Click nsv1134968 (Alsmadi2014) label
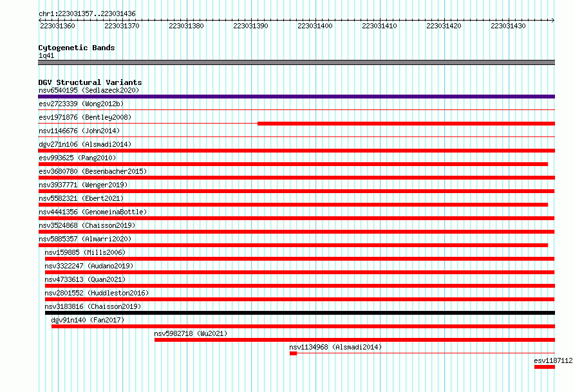 335,347
